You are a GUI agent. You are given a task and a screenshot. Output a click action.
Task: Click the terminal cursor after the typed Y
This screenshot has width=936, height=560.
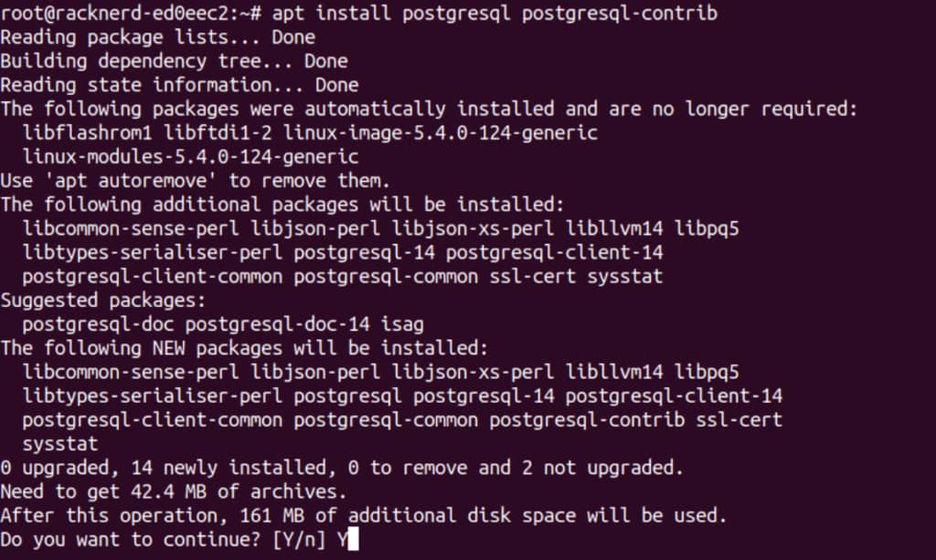[x=354, y=540]
